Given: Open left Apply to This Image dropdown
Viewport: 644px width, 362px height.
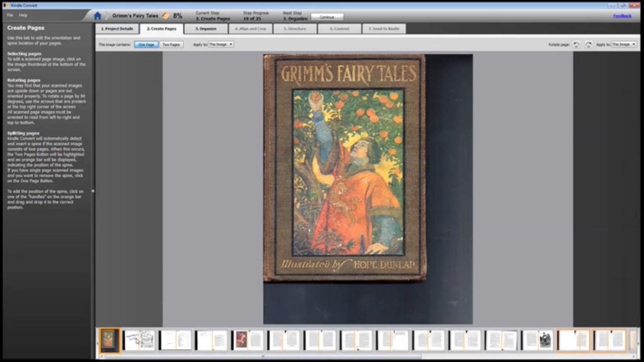Looking at the screenshot, I should (x=220, y=44).
